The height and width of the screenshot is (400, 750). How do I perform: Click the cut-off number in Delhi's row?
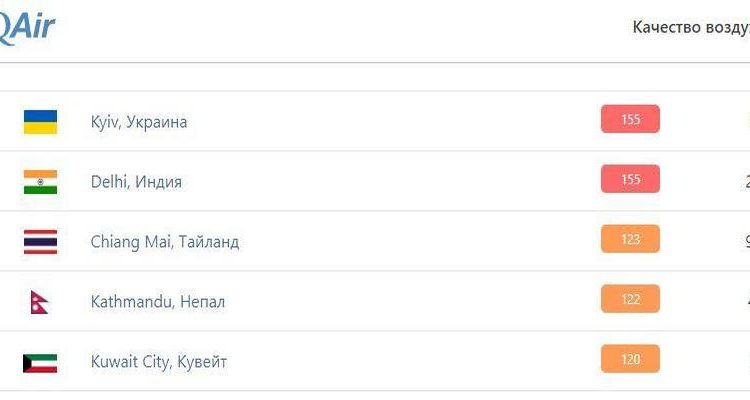point(746,181)
